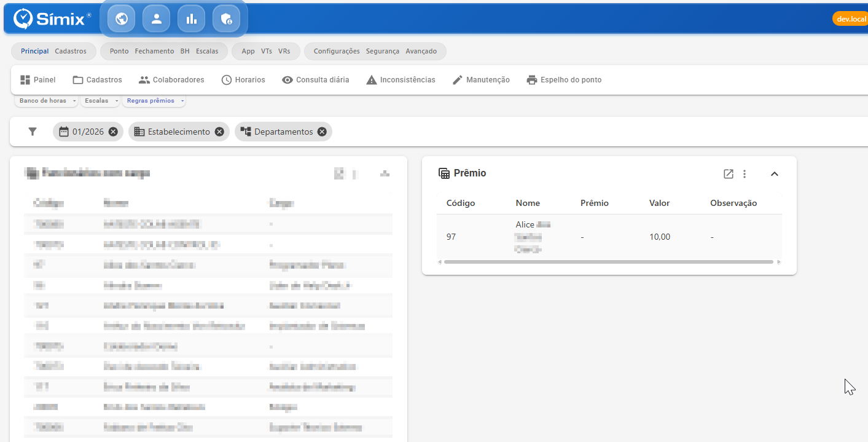This screenshot has width=868, height=442.
Task: Open the Escalas top menu item
Action: [x=207, y=51]
